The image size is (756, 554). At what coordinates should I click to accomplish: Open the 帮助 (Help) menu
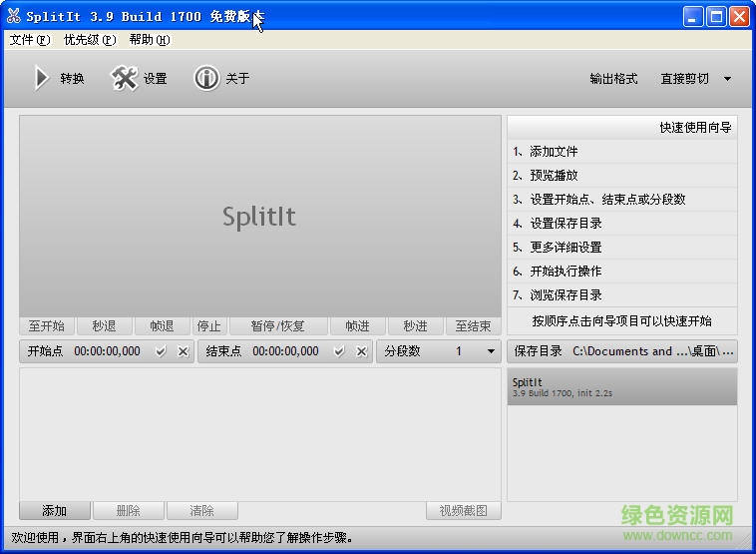coord(150,40)
